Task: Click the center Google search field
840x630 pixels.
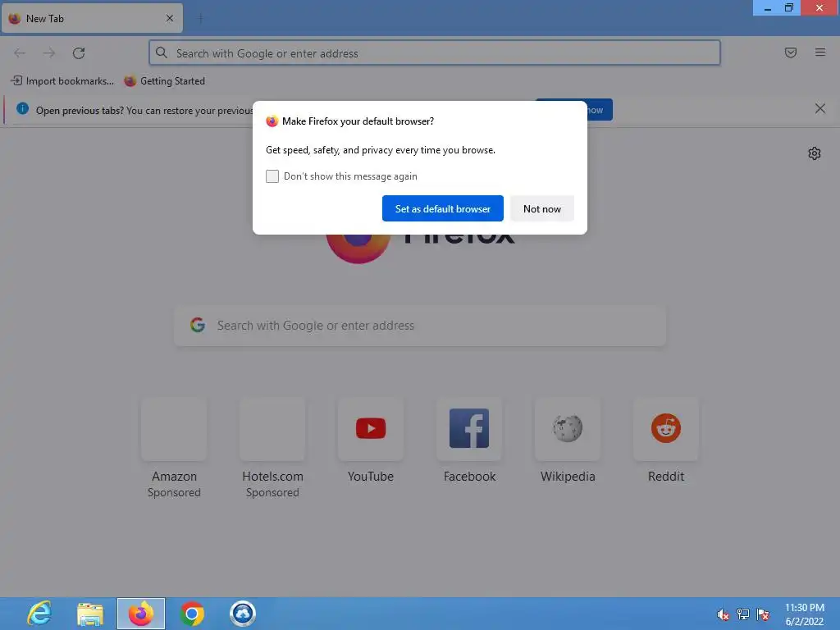Action: 420,325
